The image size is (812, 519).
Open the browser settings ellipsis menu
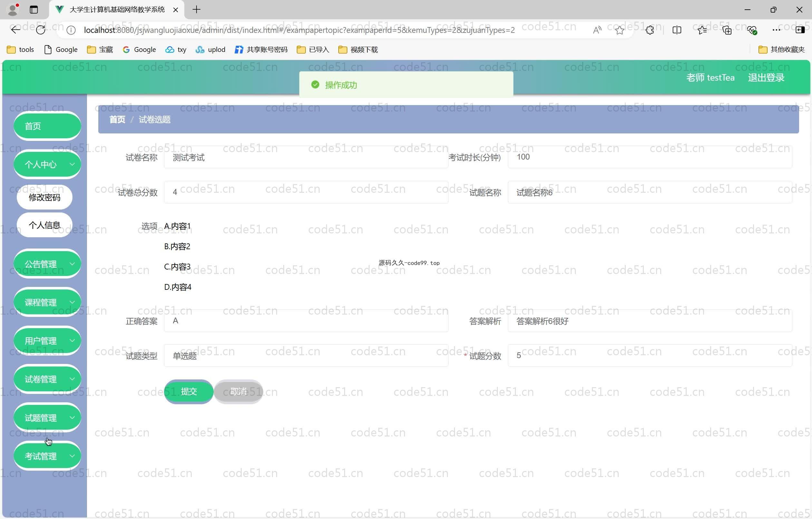coord(776,30)
